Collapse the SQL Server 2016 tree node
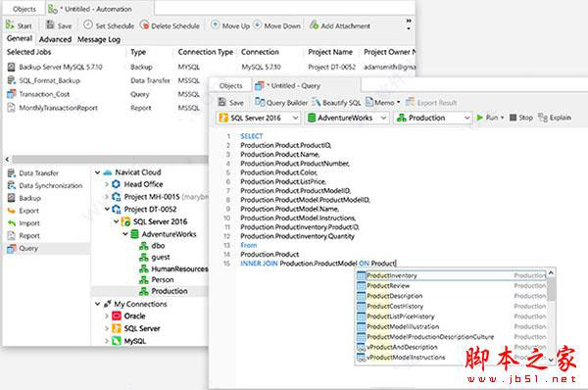Screen dimensions: 588x390 117,221
